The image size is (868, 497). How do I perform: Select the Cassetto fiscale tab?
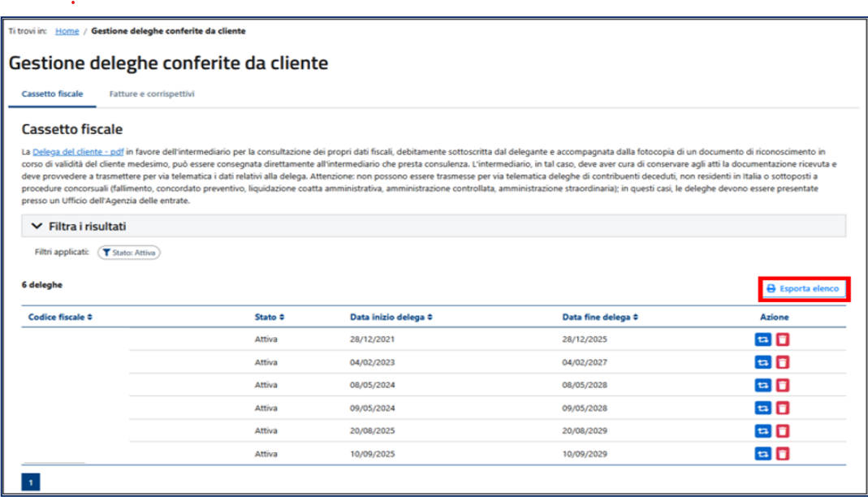[52, 94]
